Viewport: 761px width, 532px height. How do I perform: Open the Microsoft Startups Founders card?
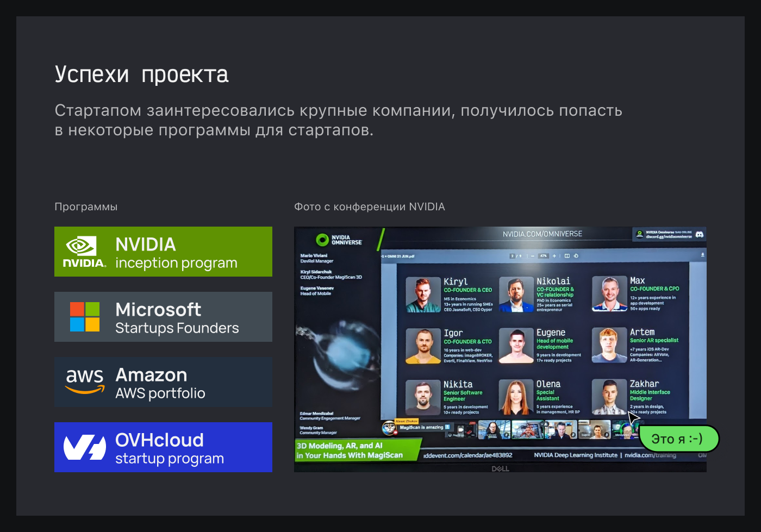click(x=163, y=317)
